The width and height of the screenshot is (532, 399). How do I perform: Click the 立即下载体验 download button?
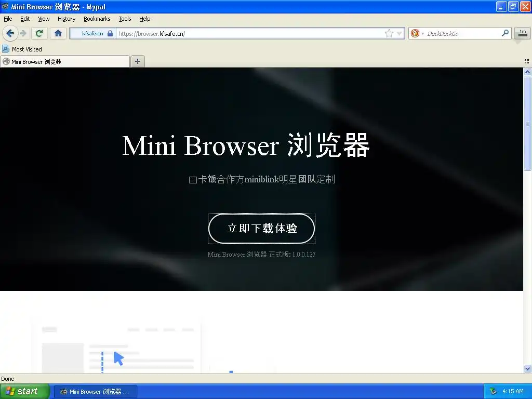tap(262, 229)
